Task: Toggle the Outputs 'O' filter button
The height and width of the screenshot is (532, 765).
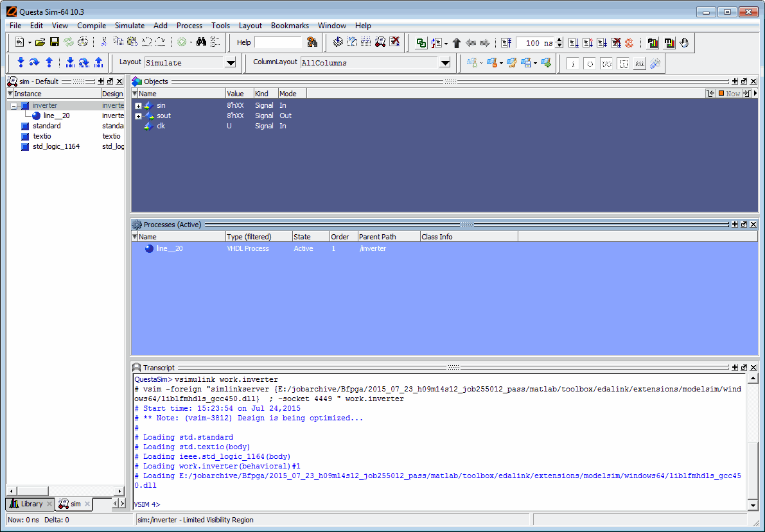Action: pos(589,64)
